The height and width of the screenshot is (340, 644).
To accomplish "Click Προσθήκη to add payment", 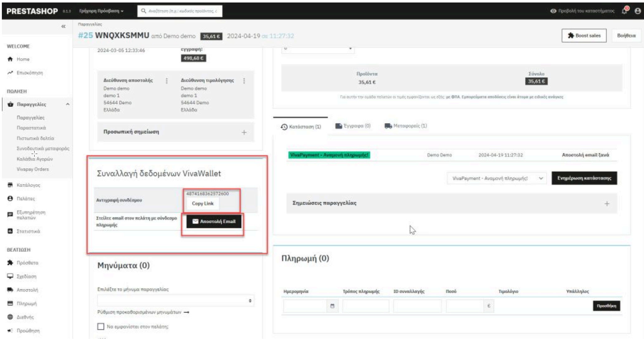I will coord(606,306).
